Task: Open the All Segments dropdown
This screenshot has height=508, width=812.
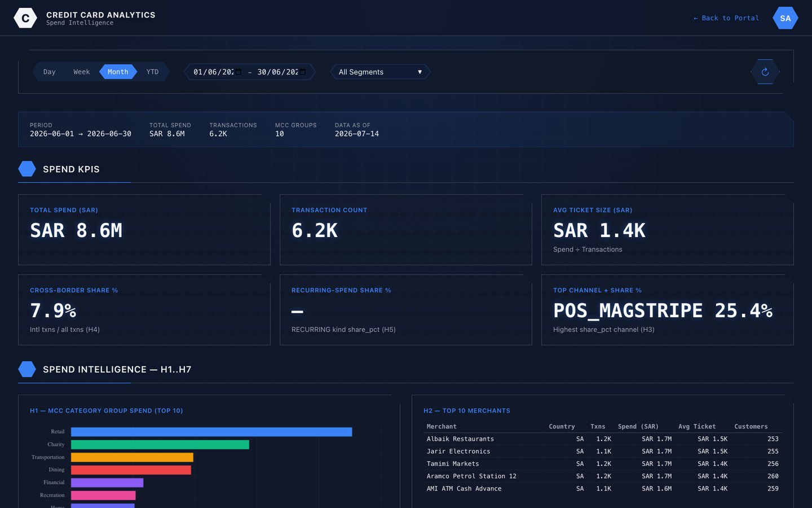Action: pyautogui.click(x=380, y=72)
